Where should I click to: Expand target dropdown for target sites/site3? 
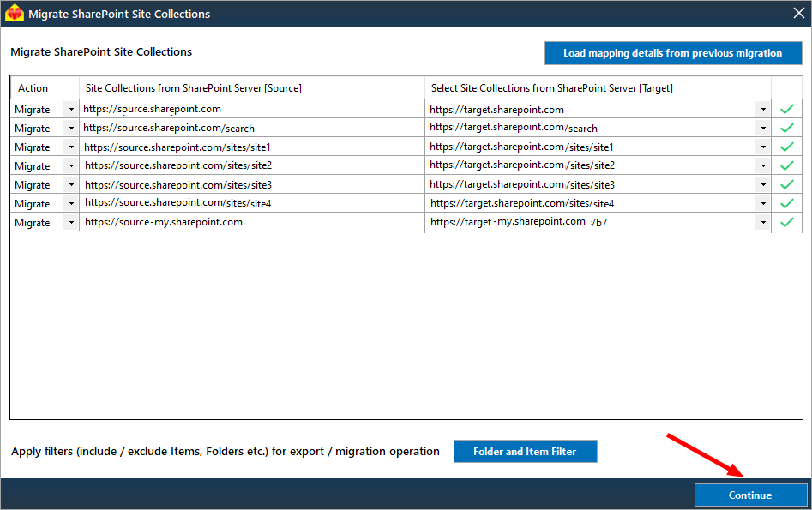point(763,184)
